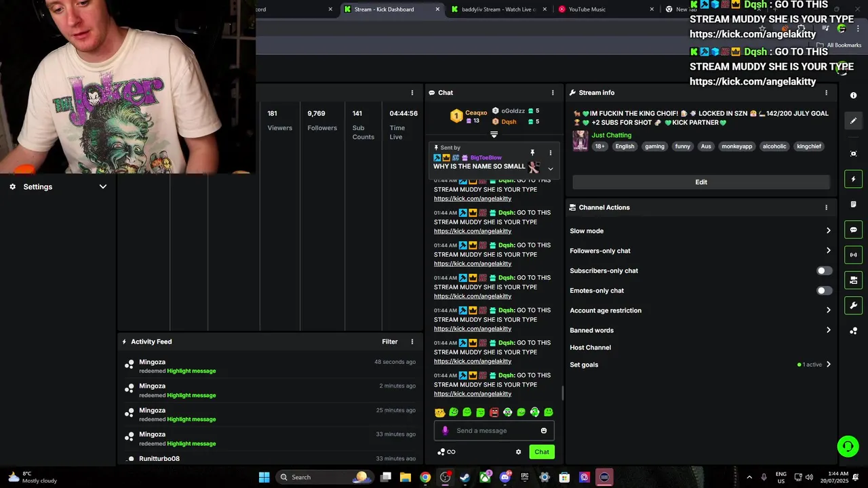Viewport: 868px width, 488px height.
Task: Click the green Chat send button
Action: pos(542,452)
